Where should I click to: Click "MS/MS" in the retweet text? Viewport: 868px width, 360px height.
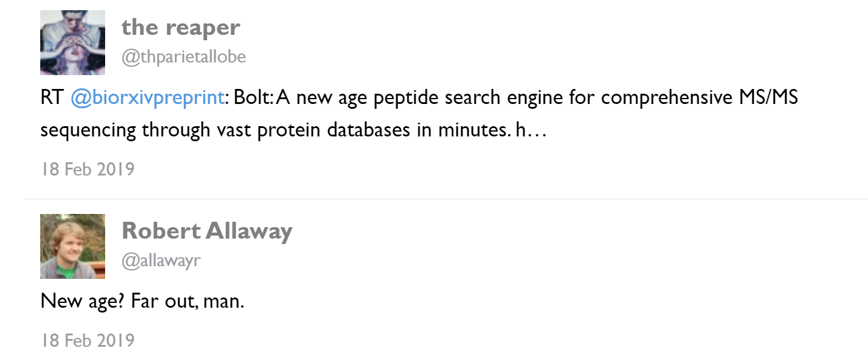(x=769, y=98)
